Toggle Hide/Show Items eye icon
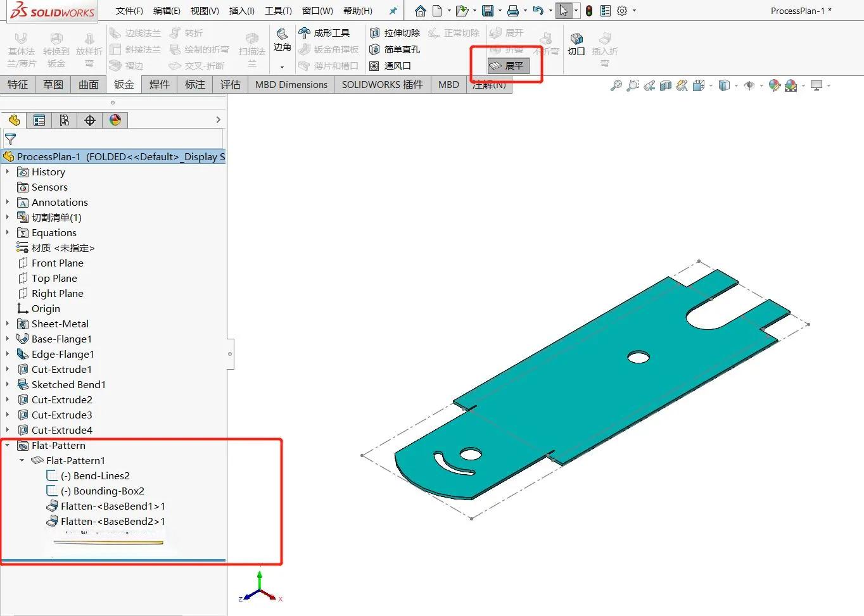Viewport: 864px width, 616px height. pos(749,85)
